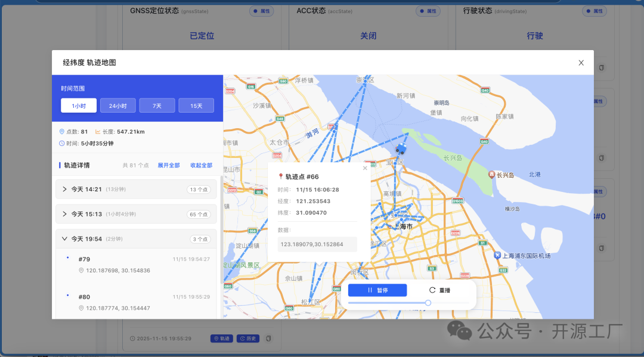
Task: Select the 历史 badge at the bottom bar
Action: [247, 338]
